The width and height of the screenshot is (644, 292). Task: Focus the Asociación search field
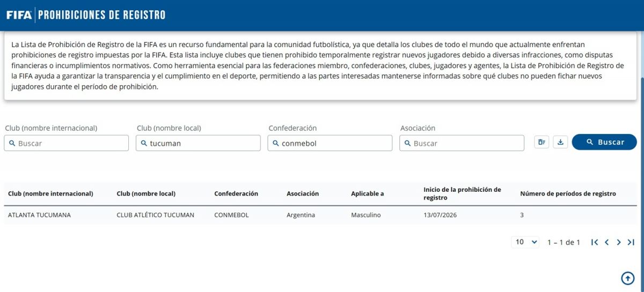point(462,143)
